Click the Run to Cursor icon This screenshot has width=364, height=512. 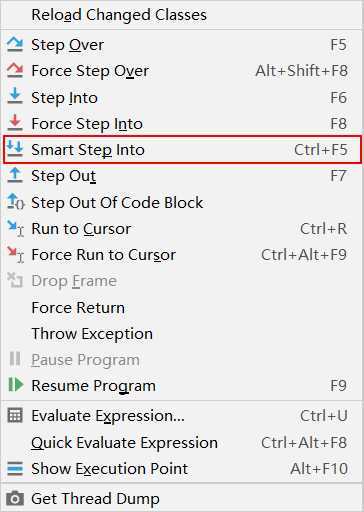coord(16,228)
